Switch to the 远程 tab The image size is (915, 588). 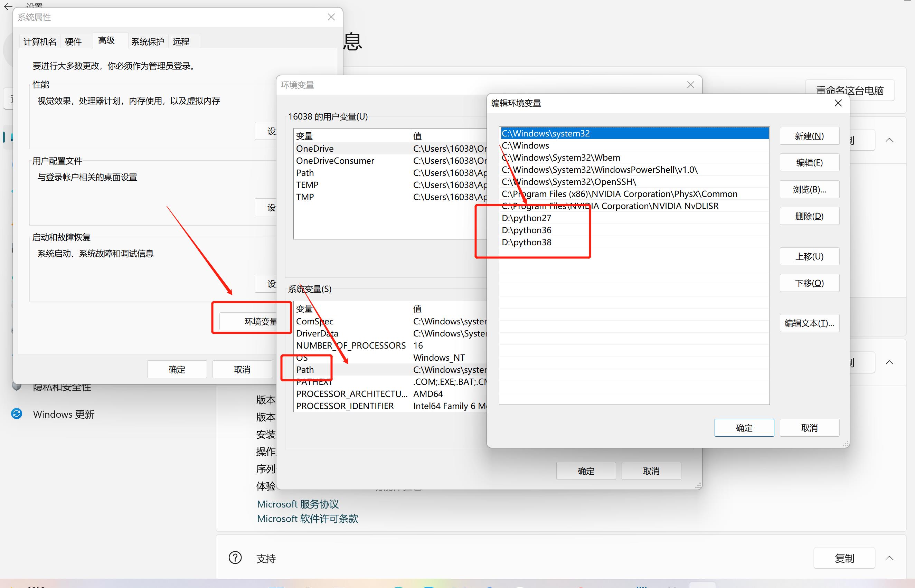coord(181,41)
